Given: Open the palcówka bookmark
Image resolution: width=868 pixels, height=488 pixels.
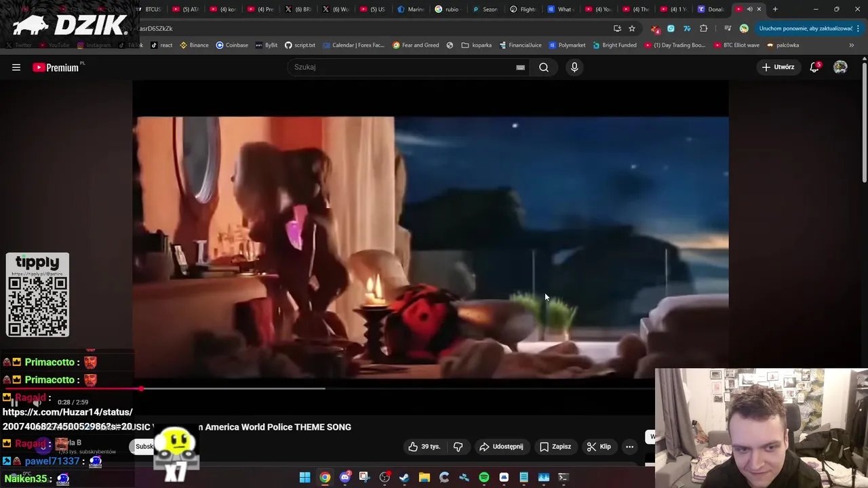Looking at the screenshot, I should (783, 45).
